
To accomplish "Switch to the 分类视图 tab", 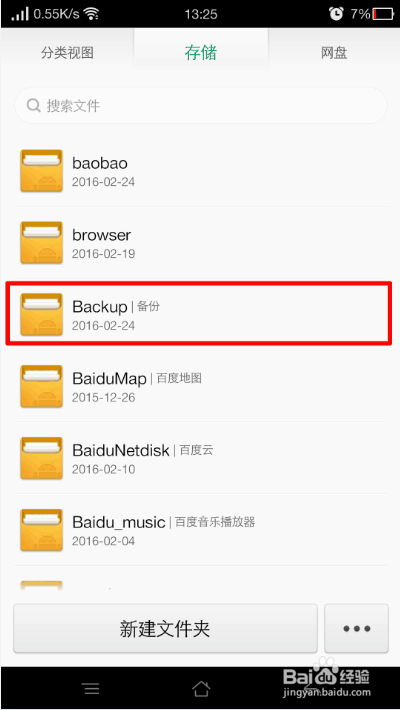I will pyautogui.click(x=67, y=53).
